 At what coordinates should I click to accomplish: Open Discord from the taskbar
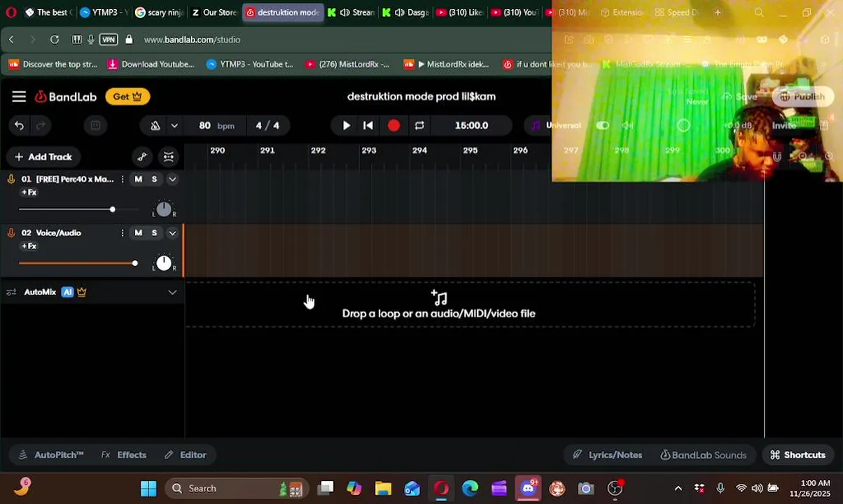(x=528, y=489)
